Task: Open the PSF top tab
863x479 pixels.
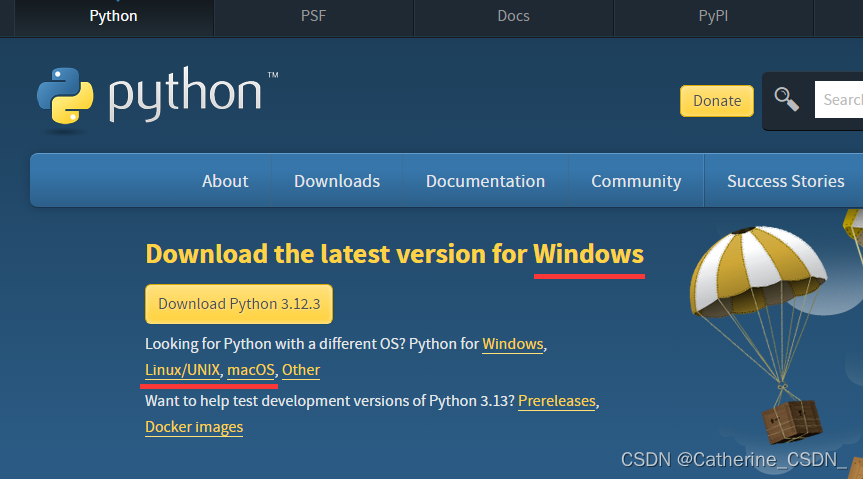Action: point(313,17)
